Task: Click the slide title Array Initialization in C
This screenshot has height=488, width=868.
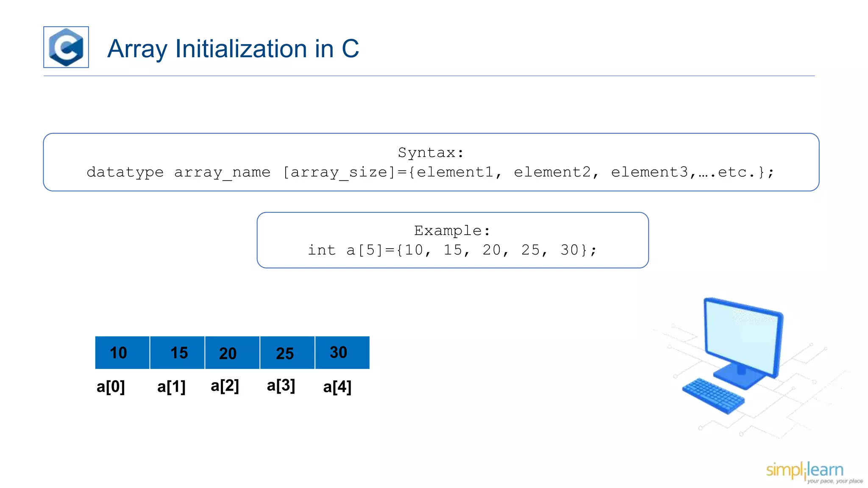Action: pos(233,49)
